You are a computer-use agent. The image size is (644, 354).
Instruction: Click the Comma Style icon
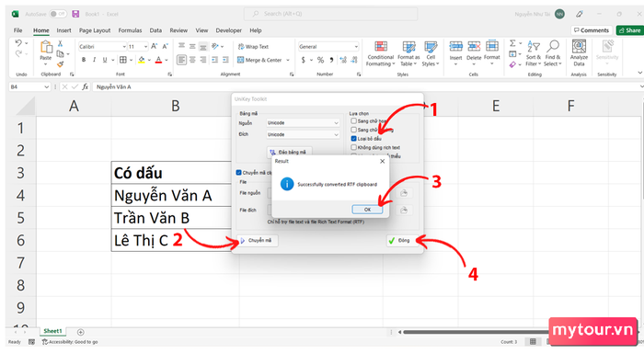331,60
